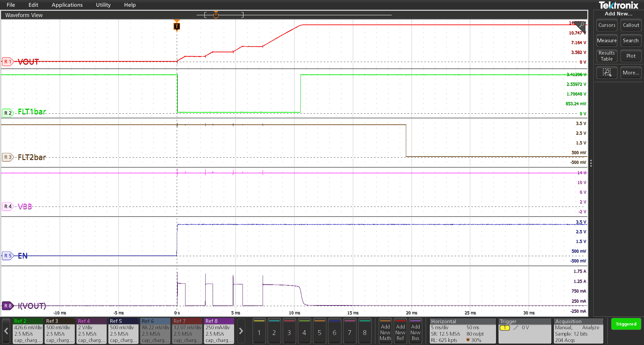The height and width of the screenshot is (345, 644).
Task: Click the orange trigger position T marker
Action: [177, 26]
